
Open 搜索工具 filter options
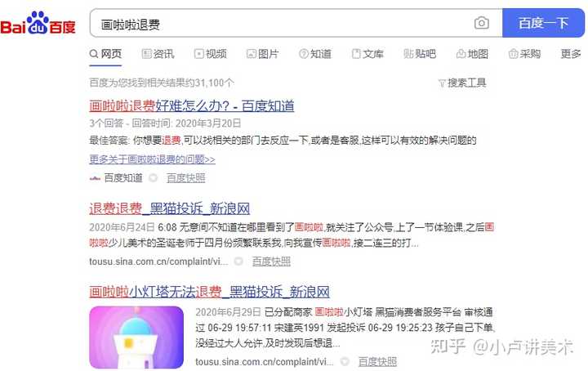pyautogui.click(x=462, y=83)
